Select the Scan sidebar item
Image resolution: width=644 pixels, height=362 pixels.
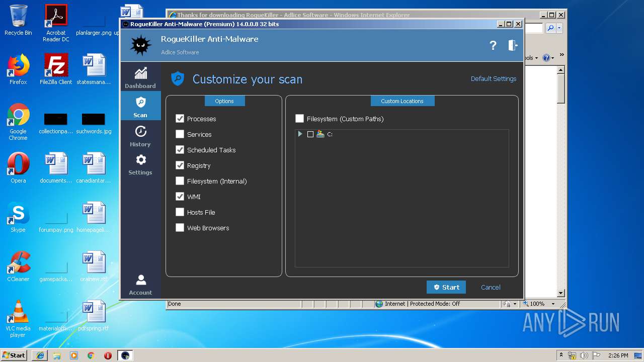click(140, 106)
